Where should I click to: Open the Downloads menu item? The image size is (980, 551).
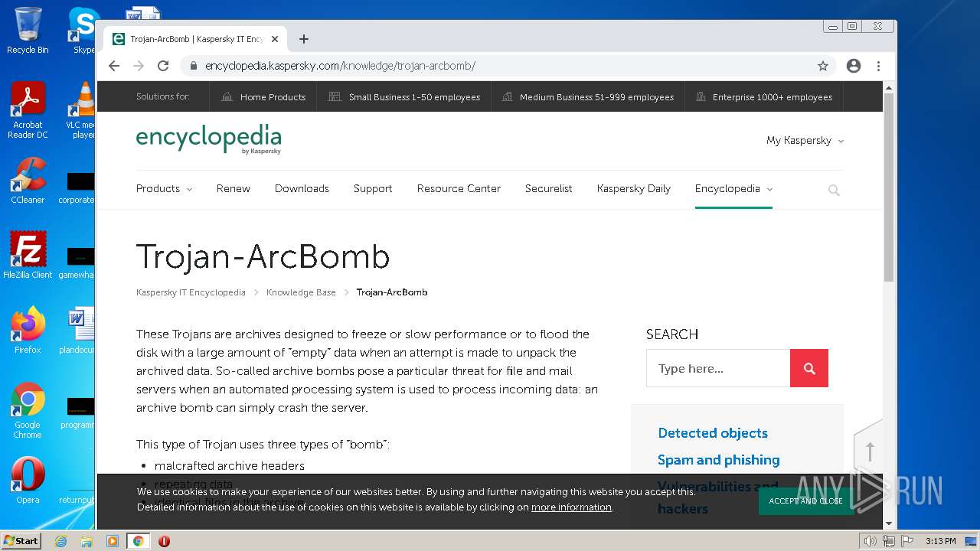pyautogui.click(x=302, y=188)
